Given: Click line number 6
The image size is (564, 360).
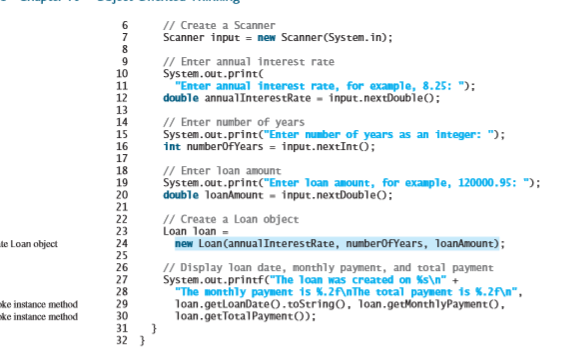Looking at the screenshot, I should point(125,26).
